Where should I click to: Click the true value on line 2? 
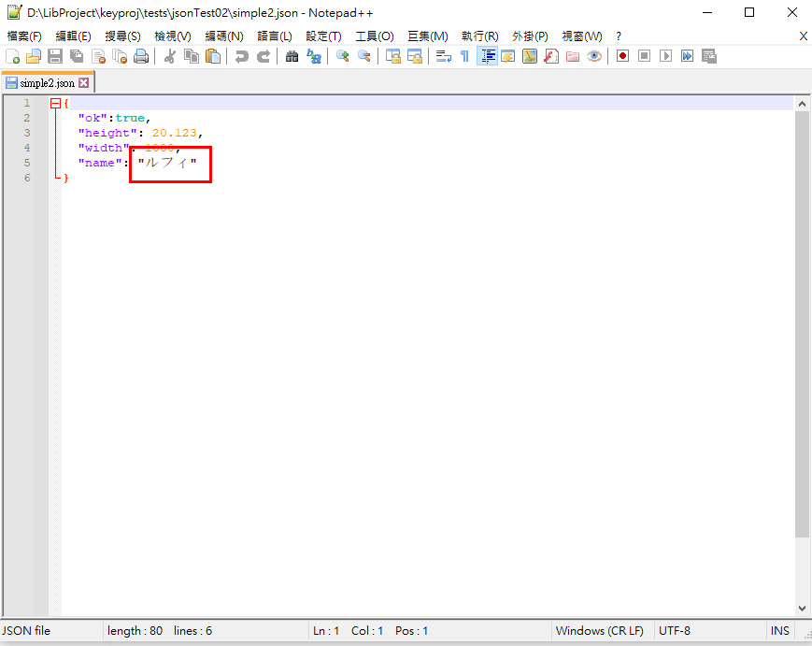tap(130, 118)
